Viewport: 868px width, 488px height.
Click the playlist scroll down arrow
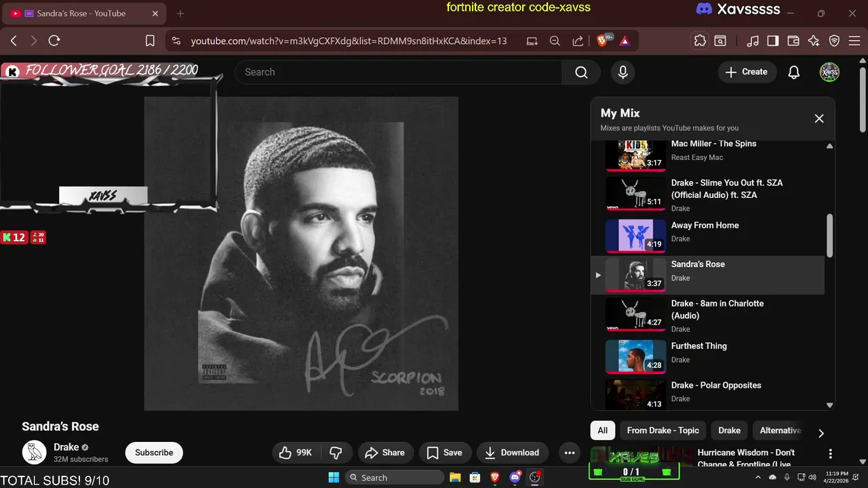click(829, 405)
